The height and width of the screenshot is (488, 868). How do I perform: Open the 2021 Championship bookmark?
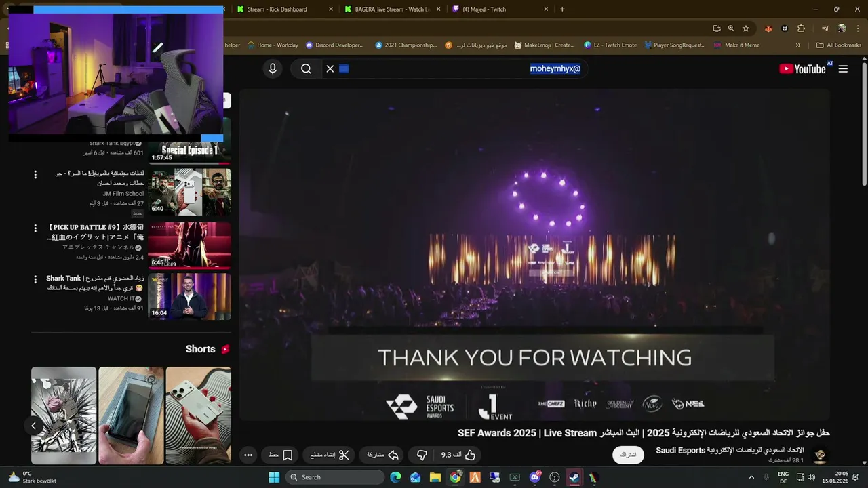point(406,45)
